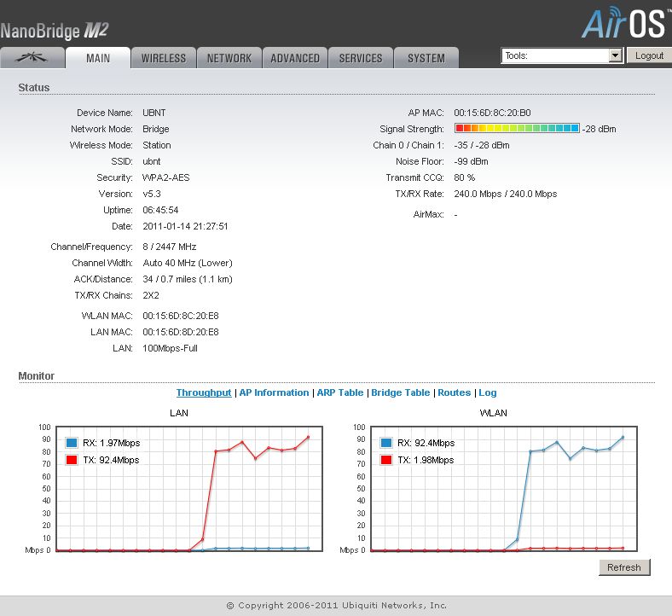
Task: Click blue RX legend square in LAN graph
Action: point(72,443)
